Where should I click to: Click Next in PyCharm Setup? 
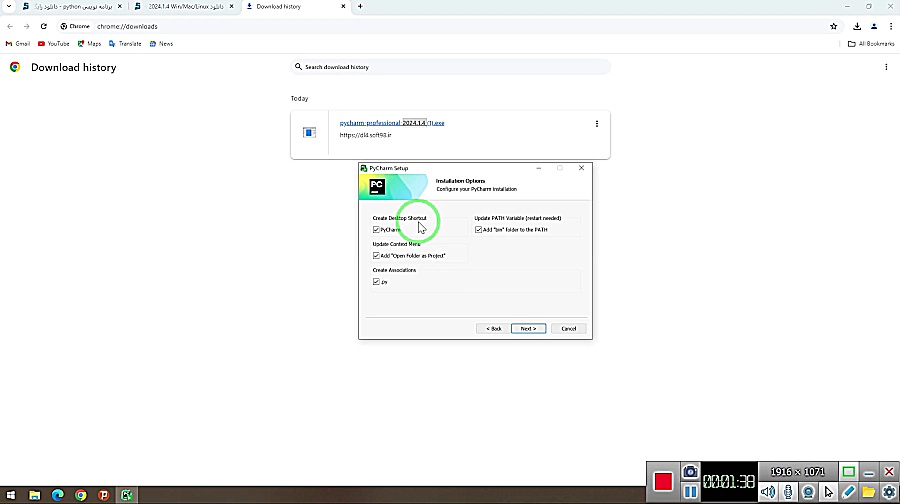[528, 329]
